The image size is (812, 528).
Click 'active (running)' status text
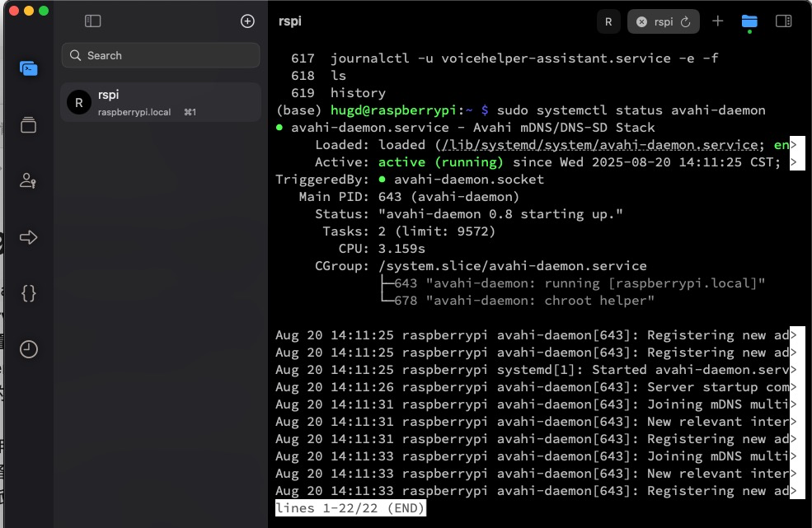pos(441,162)
